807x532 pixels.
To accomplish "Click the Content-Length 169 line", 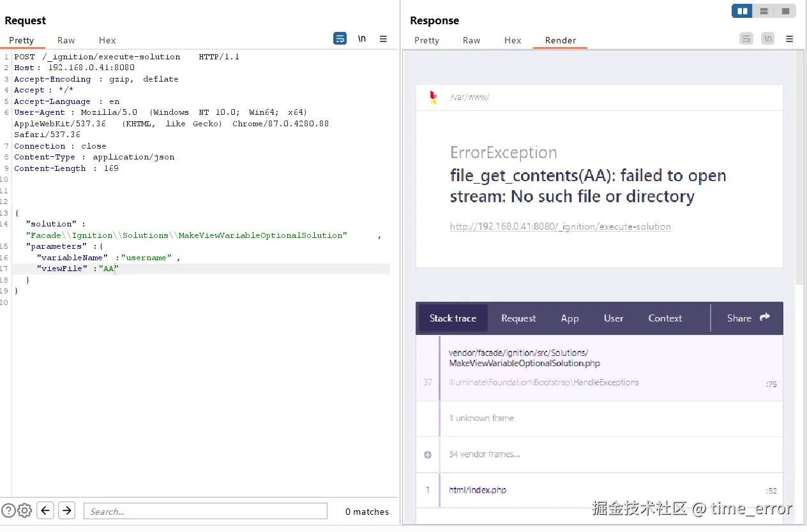I will (66, 168).
